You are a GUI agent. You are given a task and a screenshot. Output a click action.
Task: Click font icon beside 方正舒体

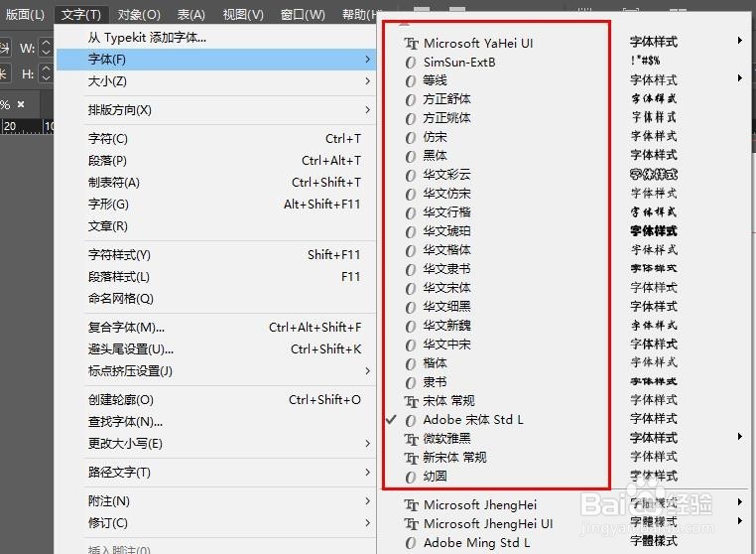click(411, 100)
